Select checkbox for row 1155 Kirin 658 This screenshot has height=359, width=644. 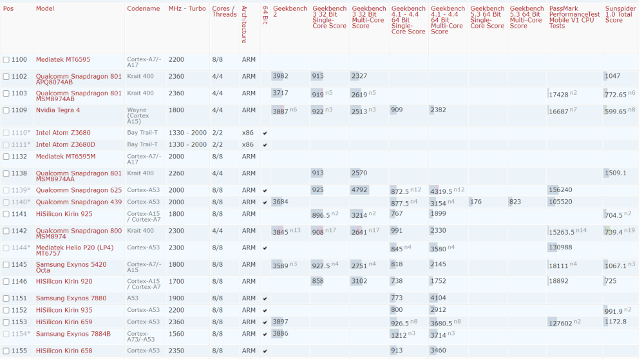(6, 351)
